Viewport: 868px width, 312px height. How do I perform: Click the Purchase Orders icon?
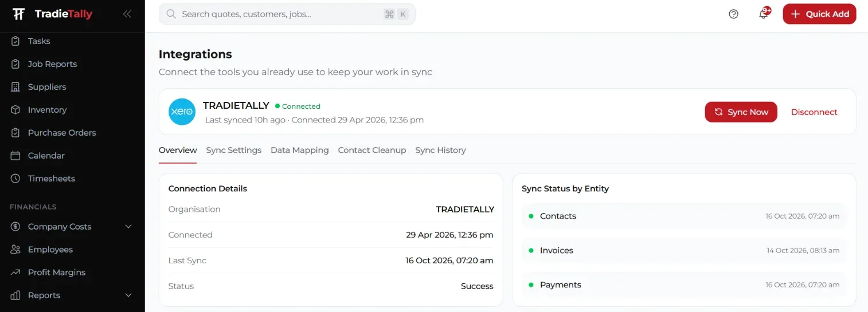point(16,133)
